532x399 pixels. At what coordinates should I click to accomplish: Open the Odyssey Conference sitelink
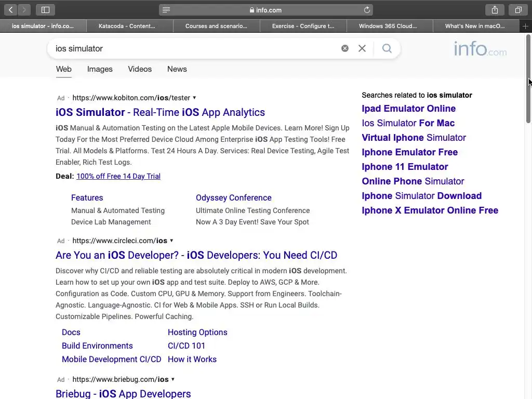click(234, 198)
